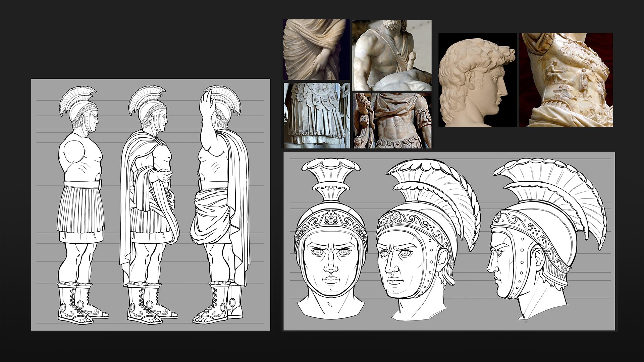Open the armored skirt pteruges reference photo
Image resolution: width=644 pixels, height=362 pixels.
pos(317,116)
